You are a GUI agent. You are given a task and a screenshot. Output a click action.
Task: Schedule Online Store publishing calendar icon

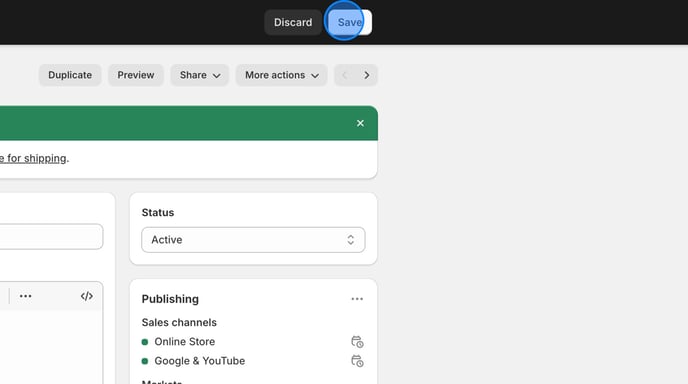[357, 341]
